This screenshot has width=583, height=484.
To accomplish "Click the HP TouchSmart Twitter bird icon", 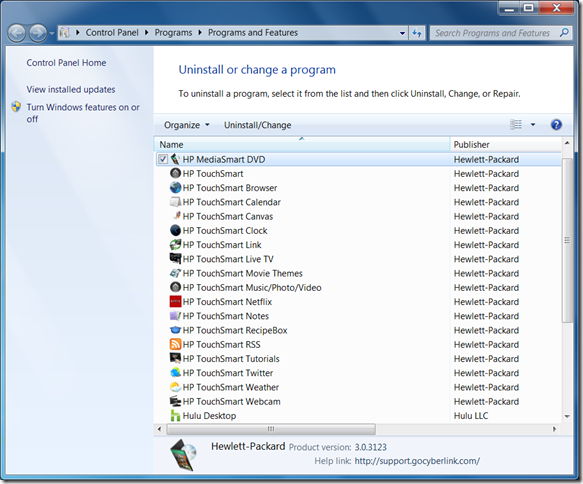I will (x=175, y=372).
